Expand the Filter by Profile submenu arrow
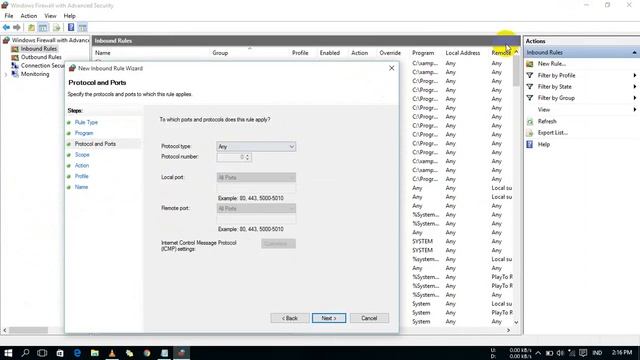 click(635, 76)
